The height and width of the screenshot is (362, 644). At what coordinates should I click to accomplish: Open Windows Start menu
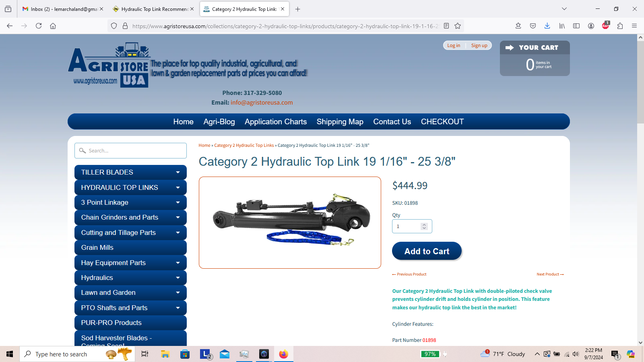[x=10, y=354]
